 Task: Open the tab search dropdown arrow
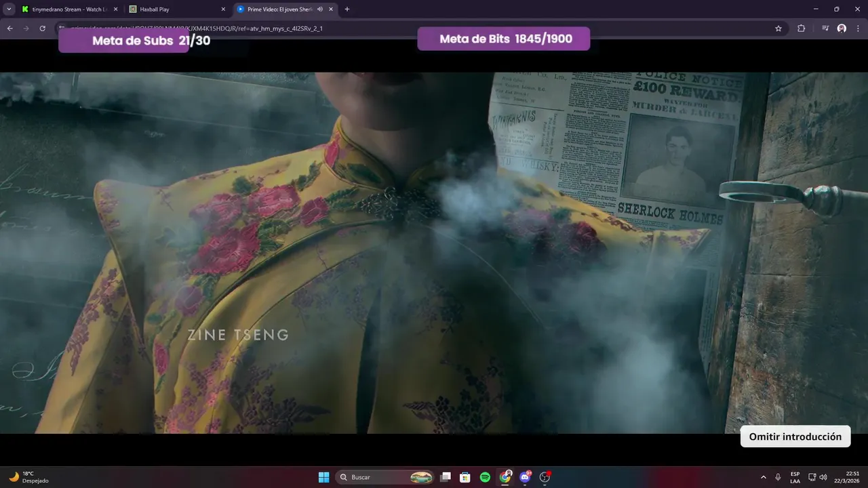point(9,9)
